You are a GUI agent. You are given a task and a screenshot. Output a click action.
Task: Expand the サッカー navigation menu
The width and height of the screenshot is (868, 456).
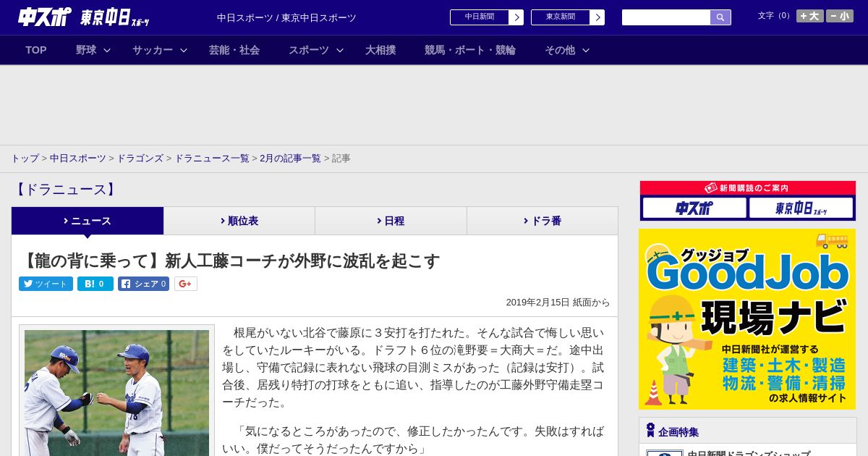click(x=160, y=50)
